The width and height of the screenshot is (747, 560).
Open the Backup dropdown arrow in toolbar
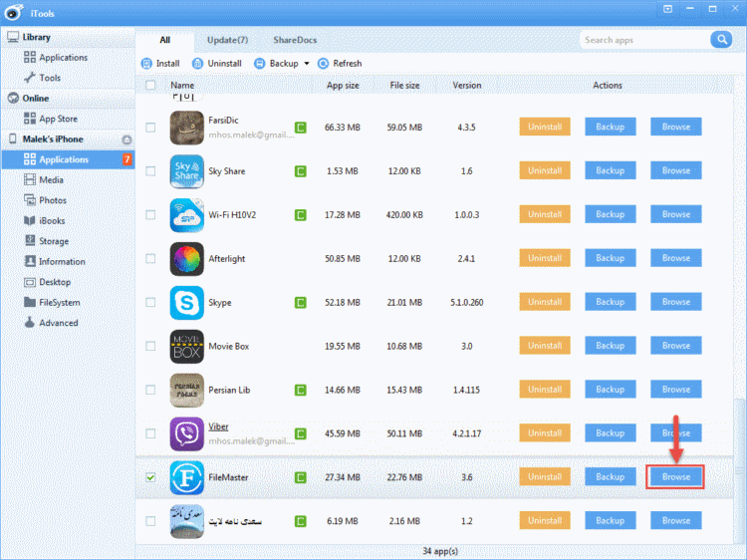(307, 64)
